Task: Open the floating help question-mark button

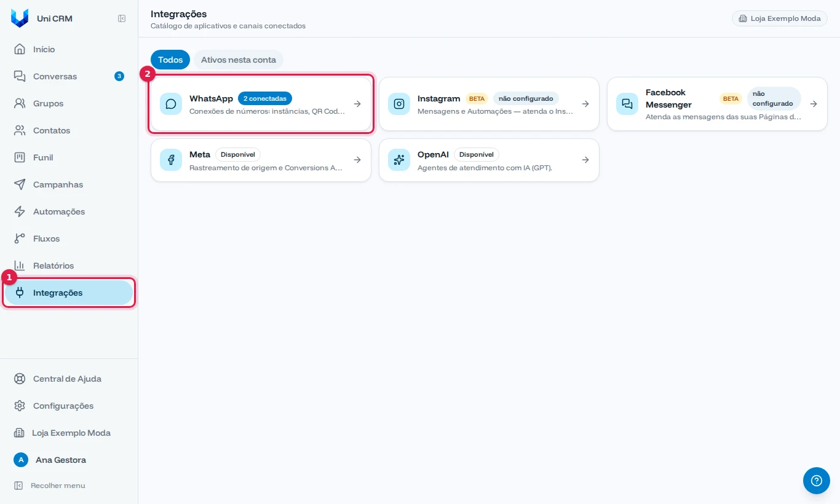Action: pos(817,481)
